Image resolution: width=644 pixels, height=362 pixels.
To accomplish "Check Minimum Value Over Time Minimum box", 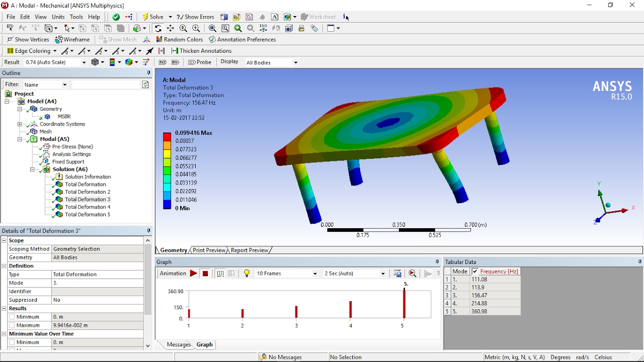I will pos(12,343).
